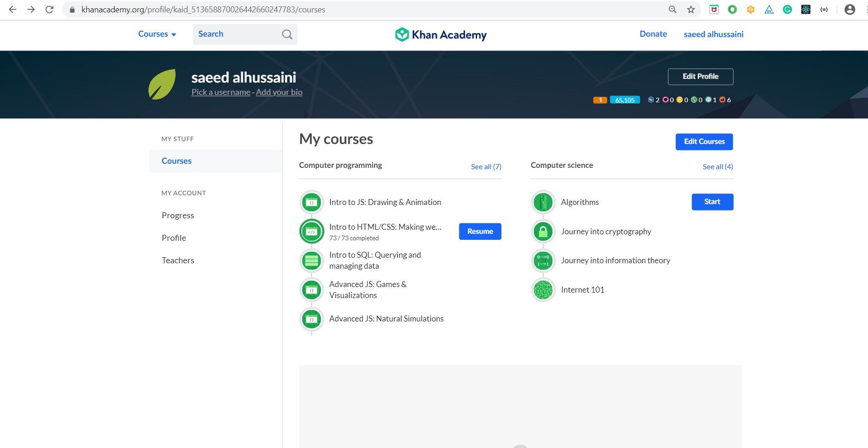
Task: Start the Algorithms course
Action: (712, 202)
